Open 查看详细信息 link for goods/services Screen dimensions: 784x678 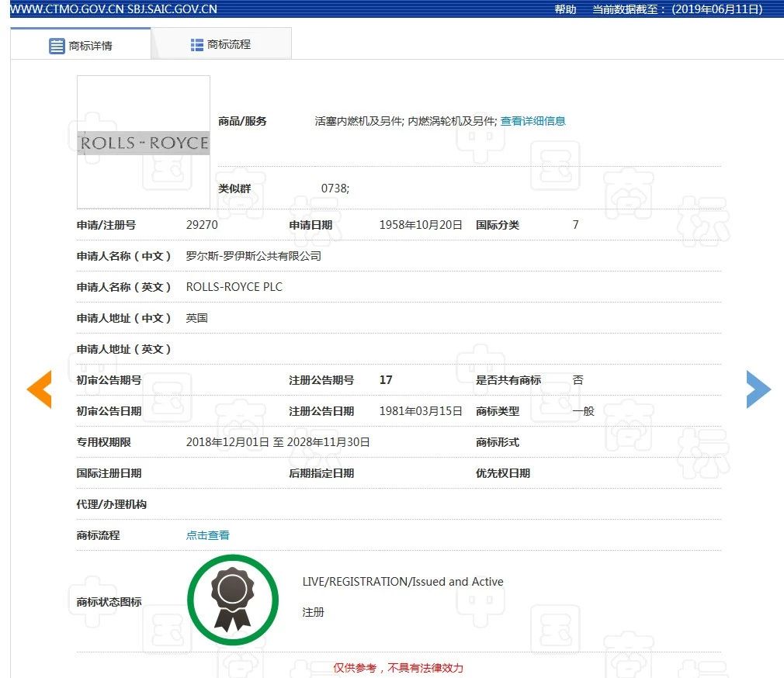click(533, 121)
